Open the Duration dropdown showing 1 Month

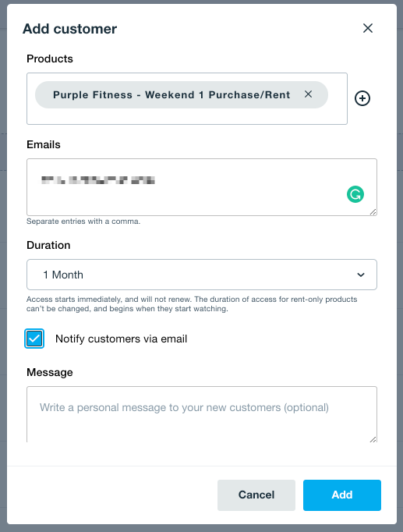pyautogui.click(x=202, y=275)
